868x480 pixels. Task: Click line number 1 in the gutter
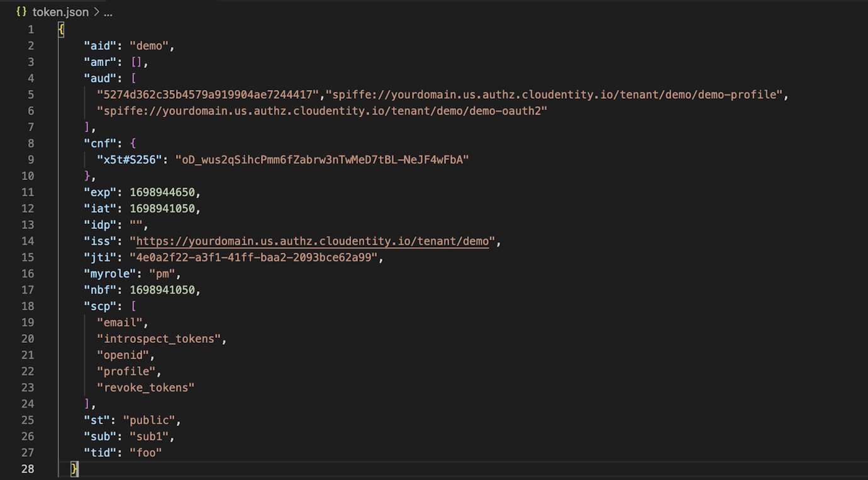[x=31, y=29]
